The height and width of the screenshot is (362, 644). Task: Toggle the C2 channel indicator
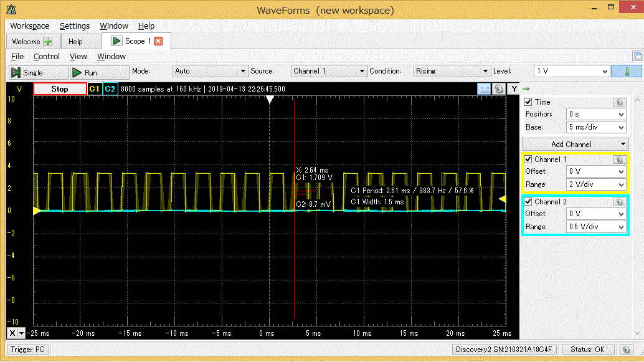coord(110,88)
